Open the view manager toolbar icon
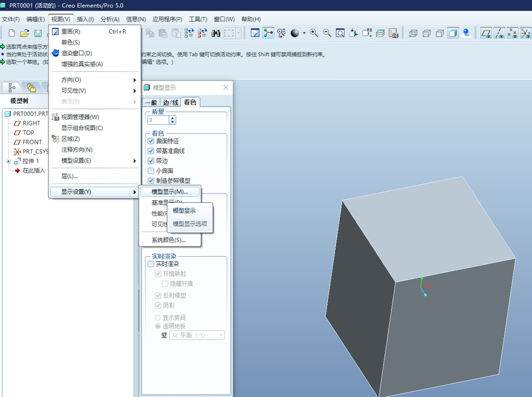The width and height of the screenshot is (532, 397). click(x=394, y=33)
